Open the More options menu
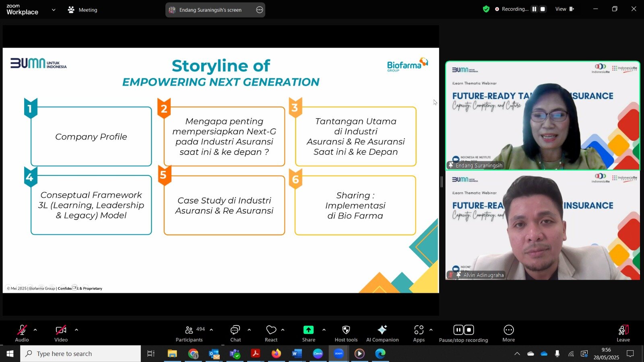The width and height of the screenshot is (644, 362). 509,334
